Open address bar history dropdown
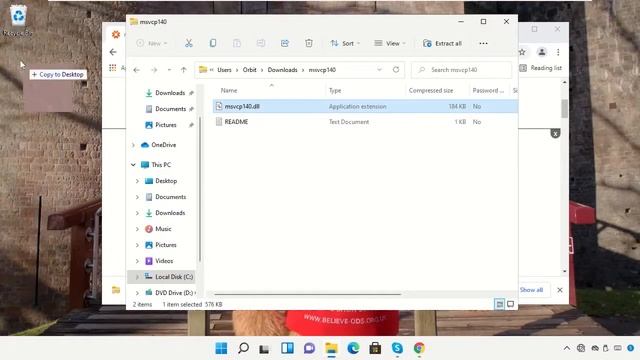Screen dimensions: 640x360 [x=380, y=70]
